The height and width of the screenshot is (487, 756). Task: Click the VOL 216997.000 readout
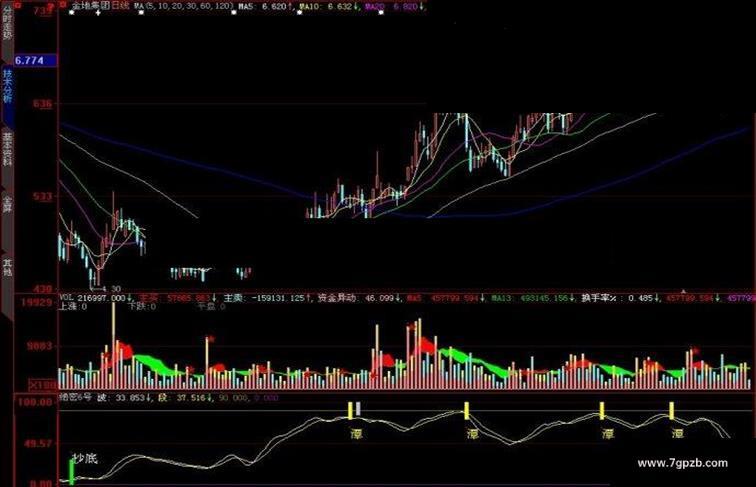(x=96, y=298)
